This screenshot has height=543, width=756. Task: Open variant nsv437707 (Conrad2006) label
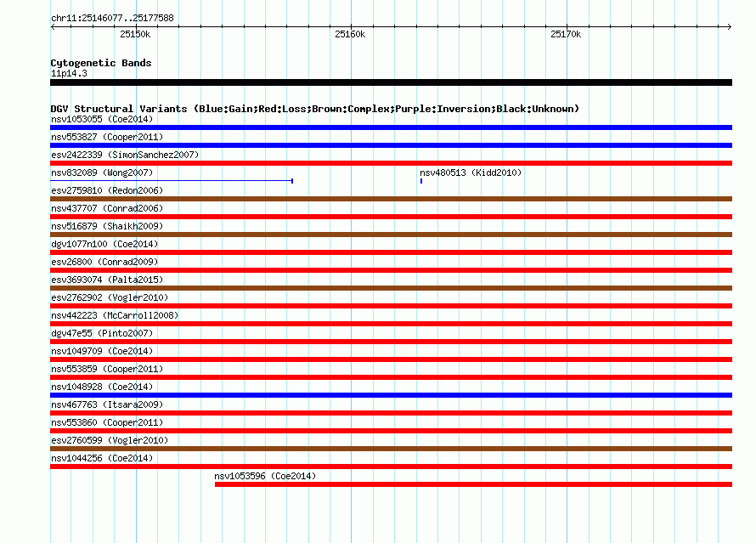click(107, 208)
